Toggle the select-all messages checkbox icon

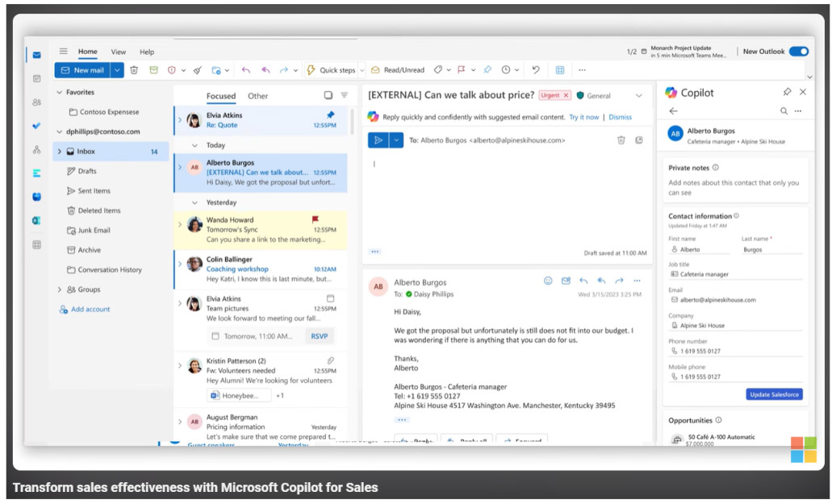pyautogui.click(x=328, y=95)
